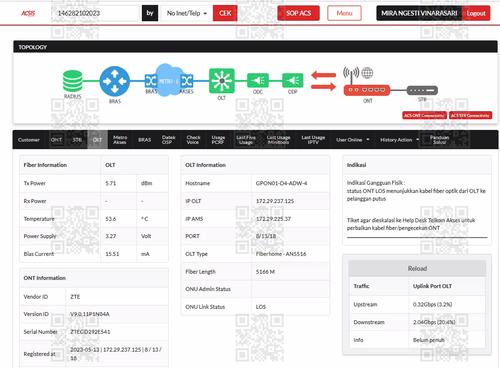This screenshot has width=500, height=368.
Task: Open the Panduan Solusi tab
Action: [x=439, y=140]
